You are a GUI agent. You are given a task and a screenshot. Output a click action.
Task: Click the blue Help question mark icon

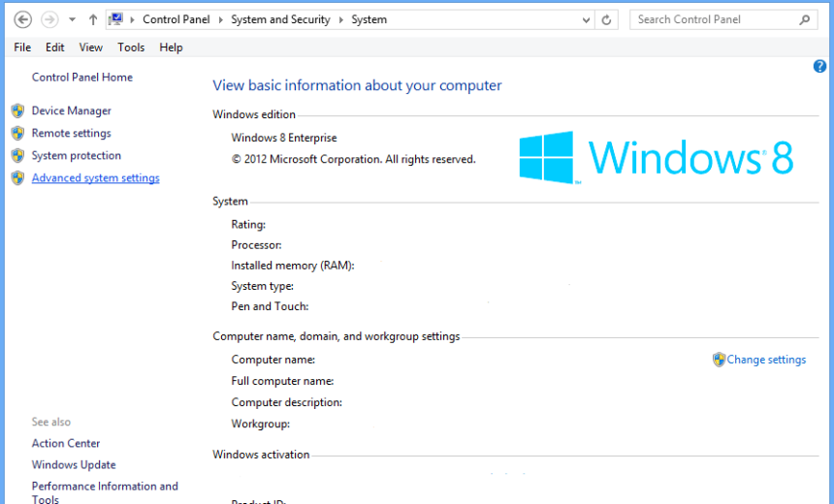pyautogui.click(x=819, y=66)
